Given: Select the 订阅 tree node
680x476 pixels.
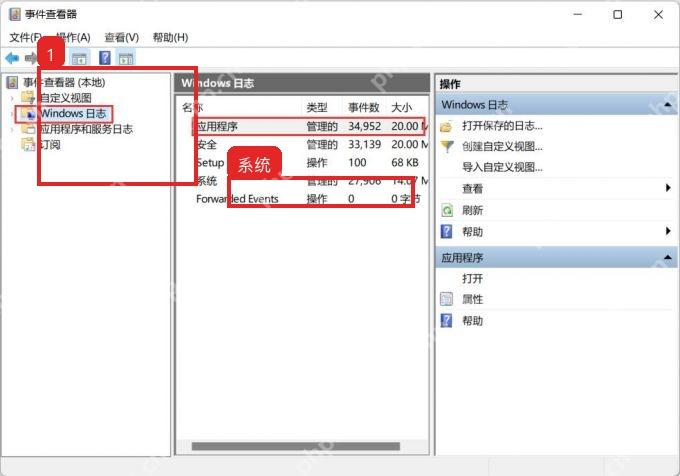Looking at the screenshot, I should 50,144.
